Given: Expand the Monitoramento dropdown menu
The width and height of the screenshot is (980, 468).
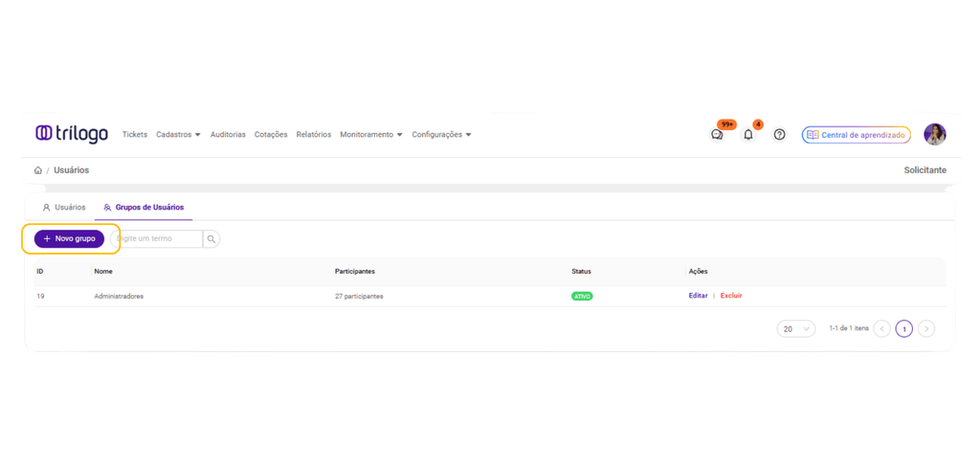Looking at the screenshot, I should [371, 134].
